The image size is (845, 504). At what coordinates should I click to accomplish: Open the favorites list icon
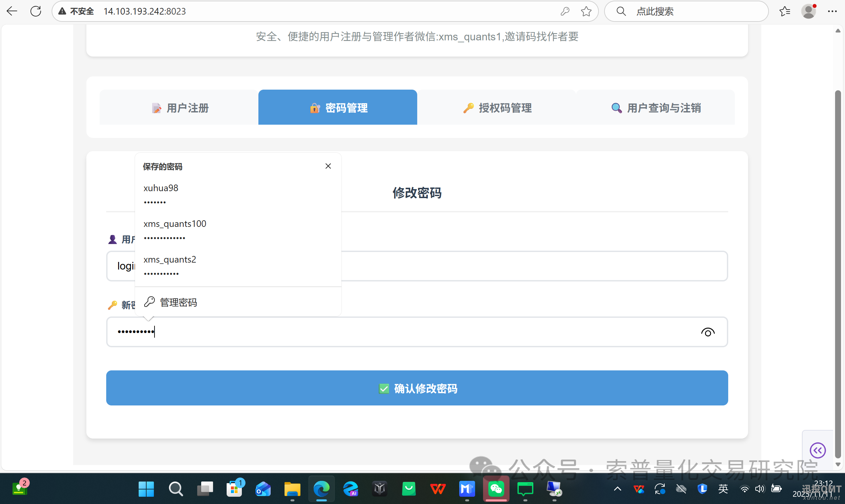tap(784, 11)
